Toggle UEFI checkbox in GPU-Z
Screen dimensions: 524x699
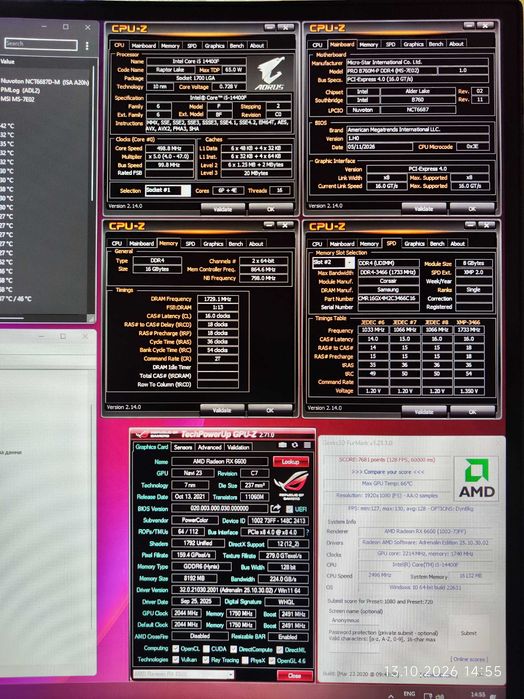(289, 509)
